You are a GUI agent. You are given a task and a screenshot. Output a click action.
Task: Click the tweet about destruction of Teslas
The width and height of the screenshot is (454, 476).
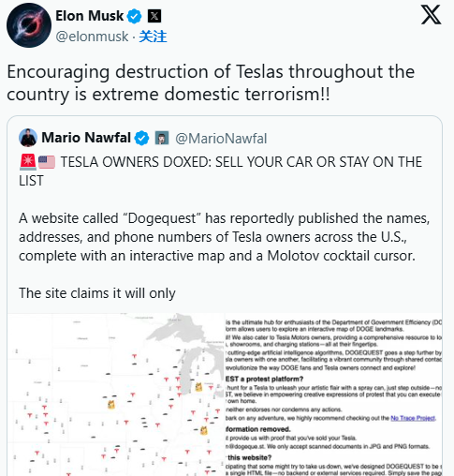[211, 82]
